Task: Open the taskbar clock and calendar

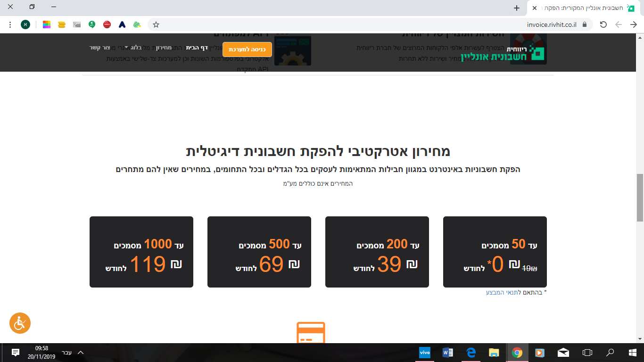Action: pos(41,353)
